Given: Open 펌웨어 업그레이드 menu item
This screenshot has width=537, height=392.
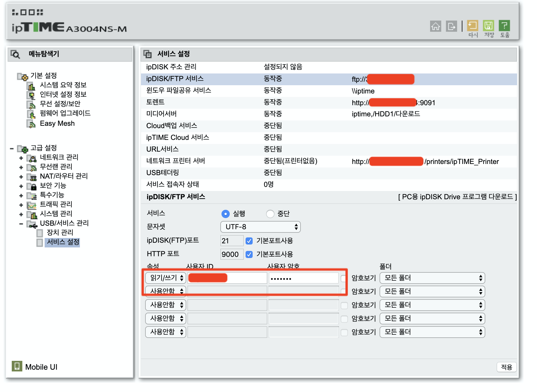Looking at the screenshot, I should pos(65,113).
